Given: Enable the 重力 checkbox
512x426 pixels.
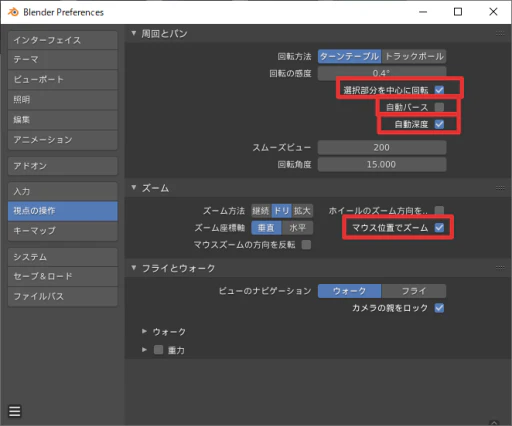Looking at the screenshot, I should pos(158,350).
